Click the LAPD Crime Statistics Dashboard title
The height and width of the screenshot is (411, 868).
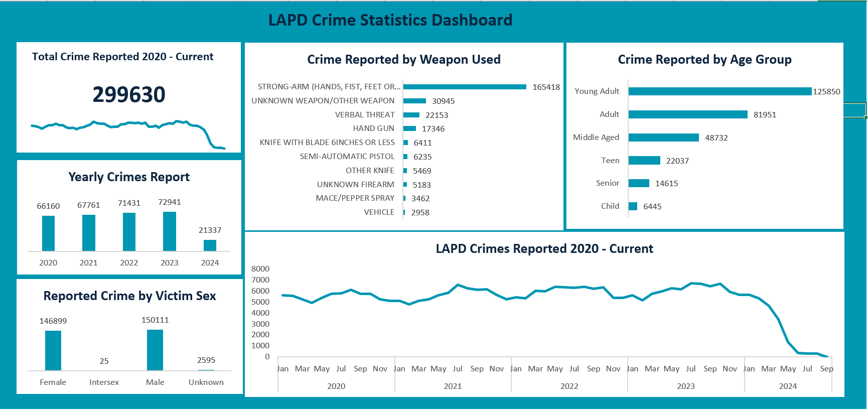[x=390, y=20]
